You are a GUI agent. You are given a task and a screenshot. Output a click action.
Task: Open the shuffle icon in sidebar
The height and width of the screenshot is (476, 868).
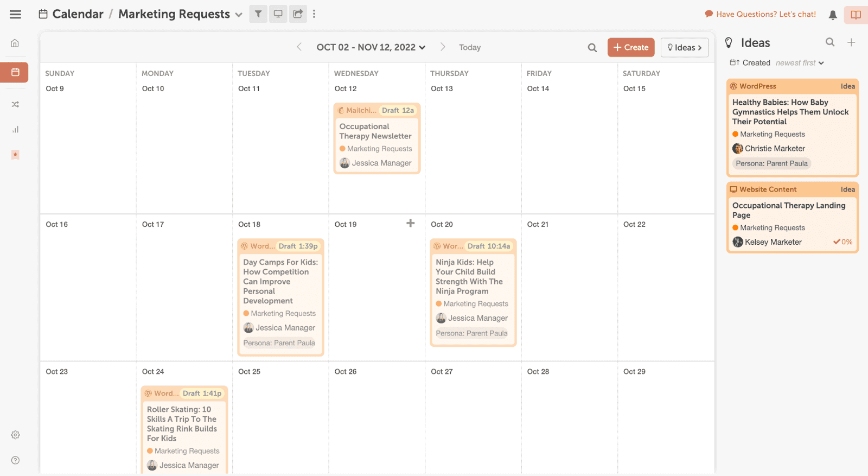(x=15, y=104)
